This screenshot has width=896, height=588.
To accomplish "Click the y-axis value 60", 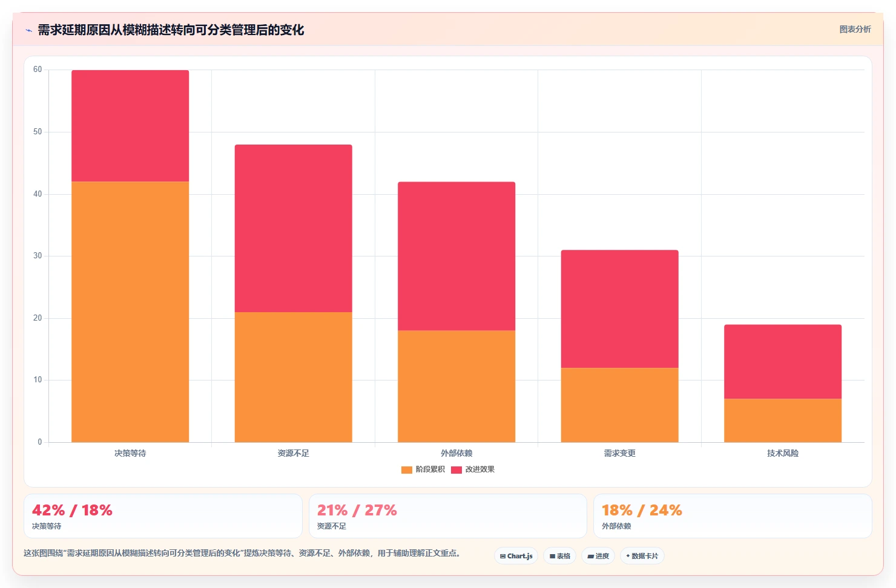I will (38, 70).
